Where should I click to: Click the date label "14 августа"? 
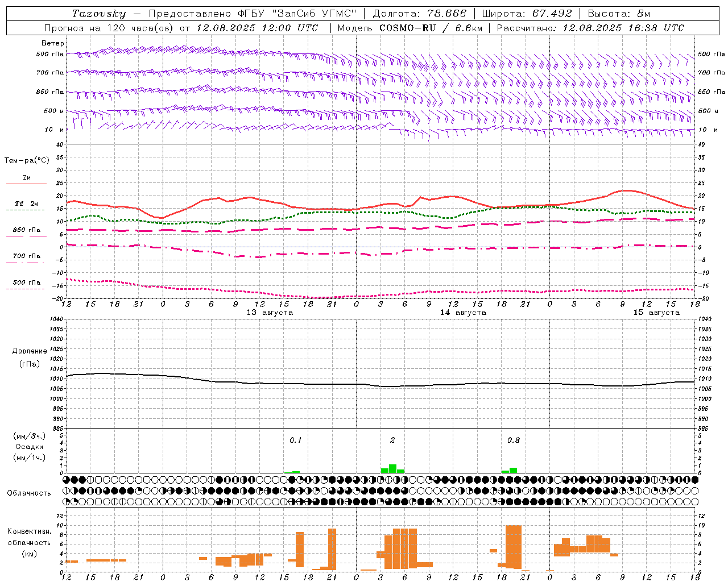(463, 313)
